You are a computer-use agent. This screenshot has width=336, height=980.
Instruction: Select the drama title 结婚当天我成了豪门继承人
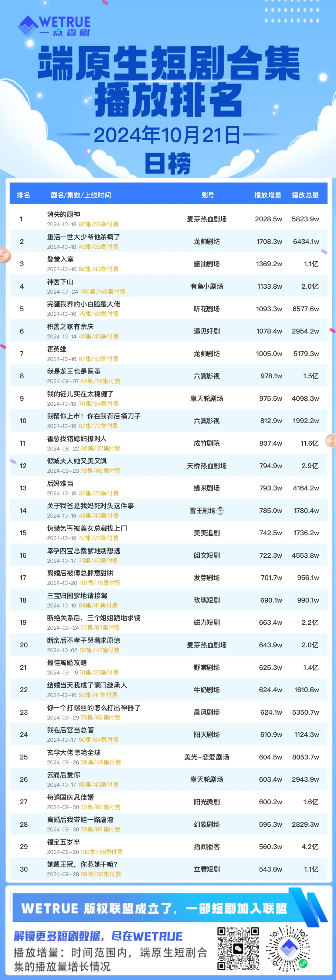click(87, 685)
